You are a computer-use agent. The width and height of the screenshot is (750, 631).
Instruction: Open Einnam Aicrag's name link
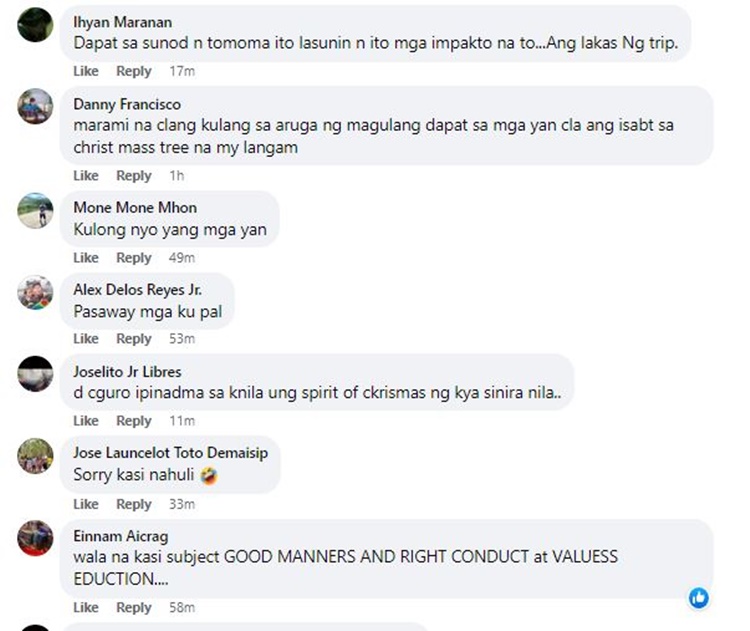coord(121,536)
